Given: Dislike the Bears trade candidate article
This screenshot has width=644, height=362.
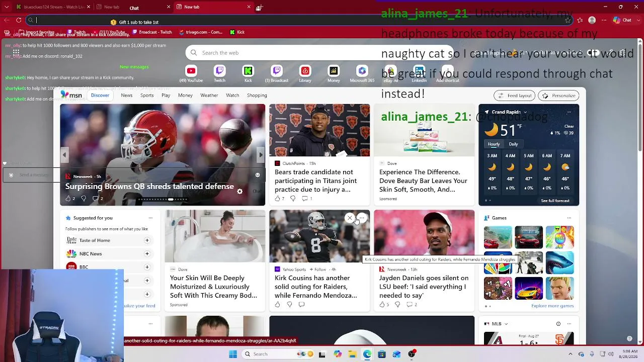Looking at the screenshot, I should coord(293,199).
